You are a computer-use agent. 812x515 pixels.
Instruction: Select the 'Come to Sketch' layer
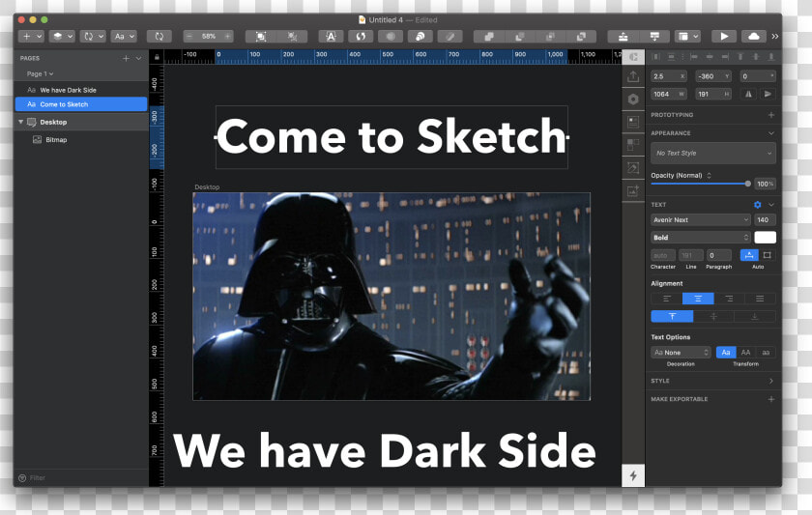pyautogui.click(x=81, y=104)
